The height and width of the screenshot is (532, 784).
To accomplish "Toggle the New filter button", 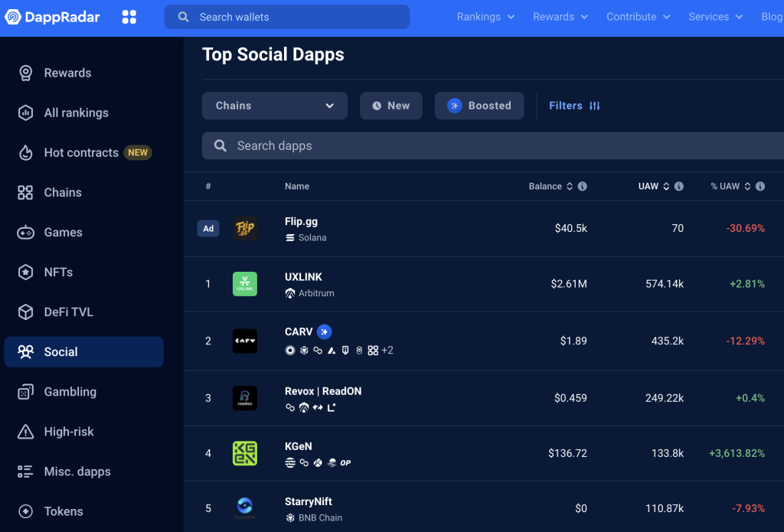I will tap(390, 106).
